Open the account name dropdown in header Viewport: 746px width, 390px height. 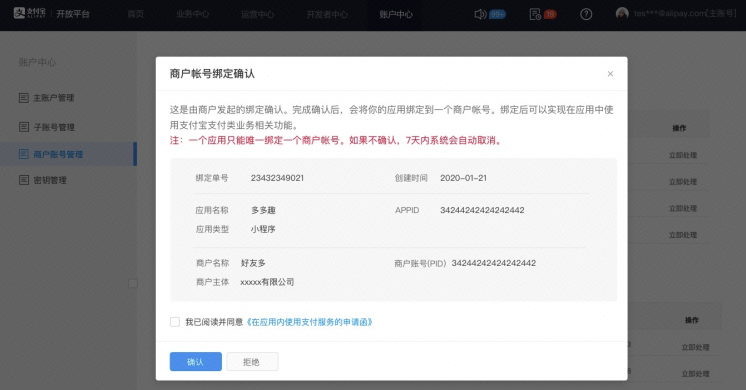(x=685, y=13)
